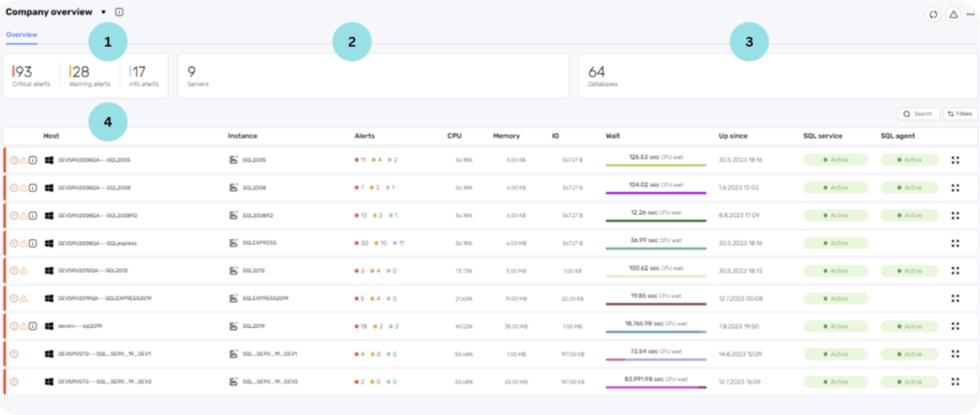Screen dimensions: 980x415
Task: Sort by the SQL service column header
Action: [822, 136]
